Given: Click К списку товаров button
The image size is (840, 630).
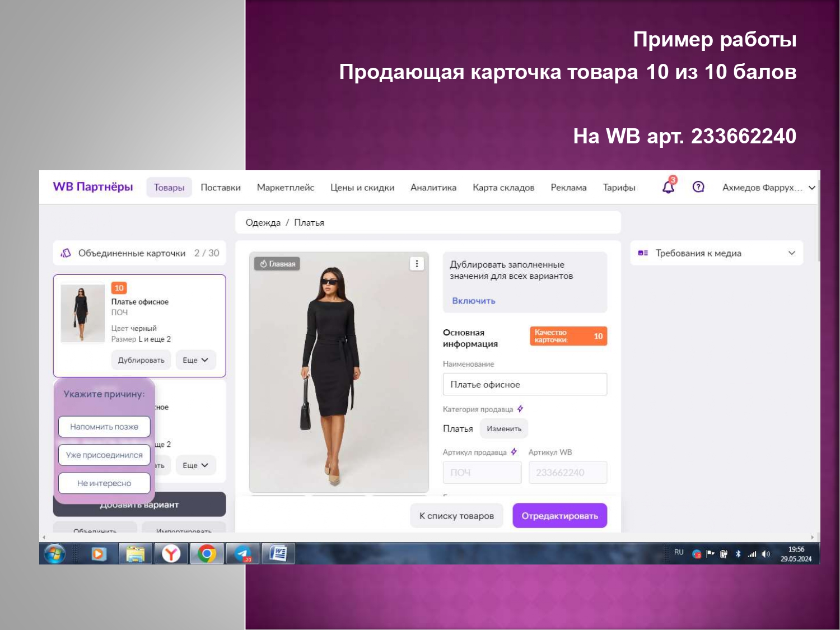Looking at the screenshot, I should 456,516.
